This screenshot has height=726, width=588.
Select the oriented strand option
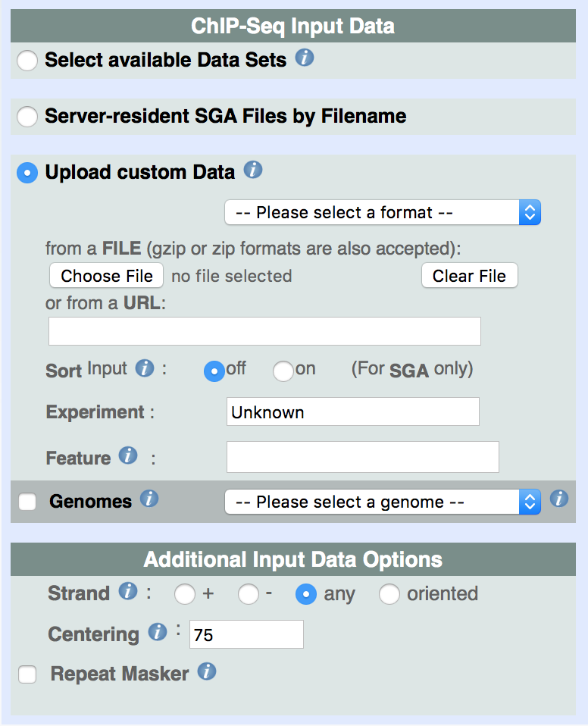tap(389, 595)
